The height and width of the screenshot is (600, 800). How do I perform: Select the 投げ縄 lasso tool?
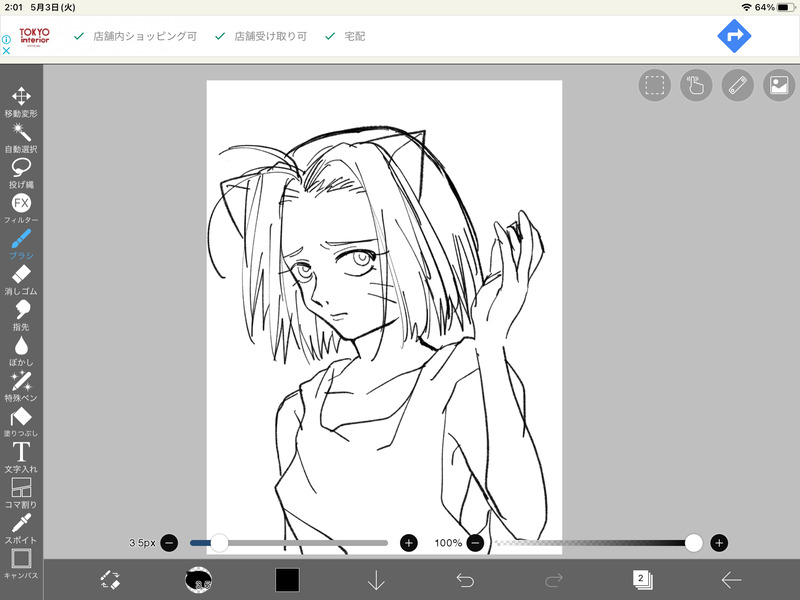pyautogui.click(x=21, y=173)
